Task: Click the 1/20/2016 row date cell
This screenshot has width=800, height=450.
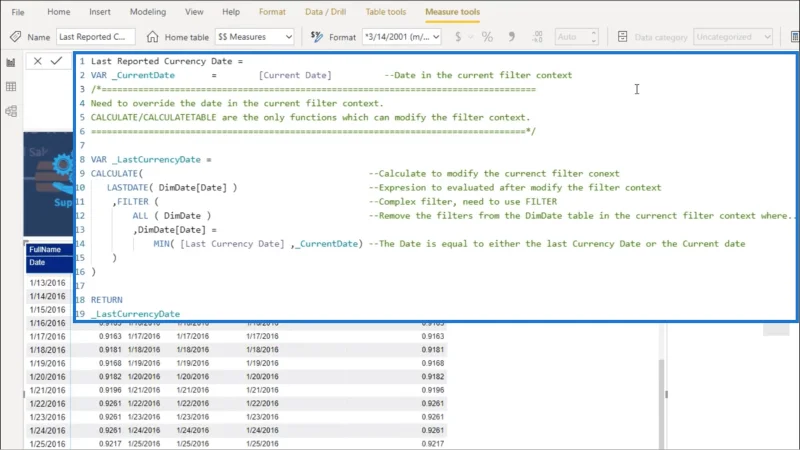Action: pos(47,377)
